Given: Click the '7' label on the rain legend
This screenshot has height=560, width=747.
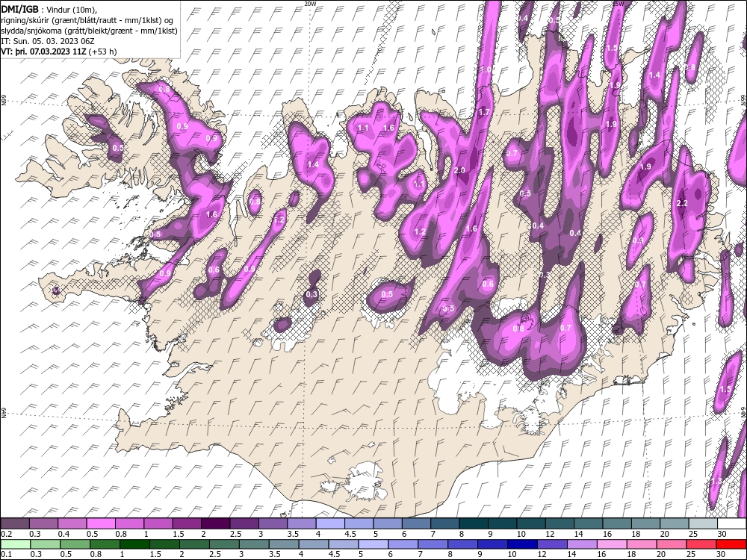Looking at the screenshot, I should pos(420,554).
